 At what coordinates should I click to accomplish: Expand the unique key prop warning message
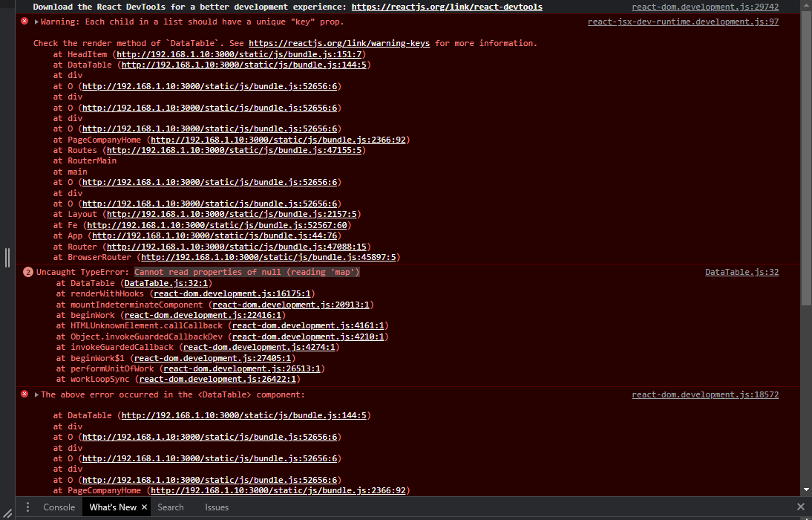point(37,22)
